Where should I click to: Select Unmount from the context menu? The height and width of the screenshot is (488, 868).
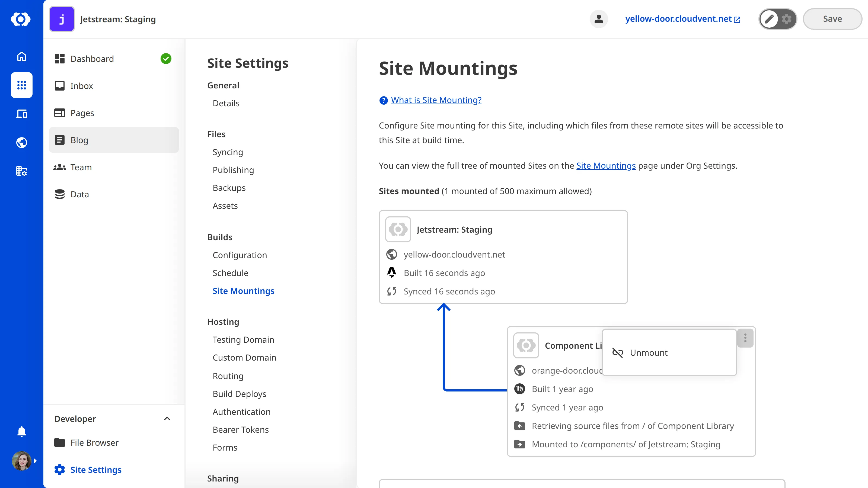click(x=648, y=353)
